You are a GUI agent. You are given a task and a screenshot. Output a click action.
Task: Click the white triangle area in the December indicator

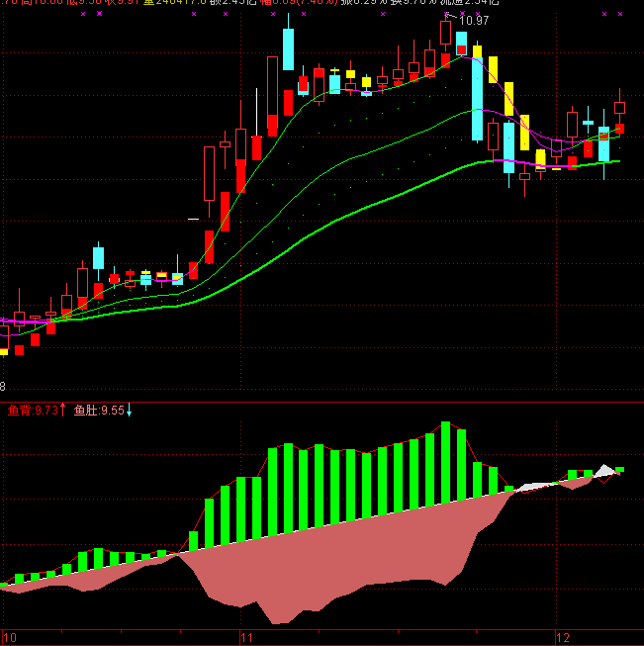pyautogui.click(x=604, y=471)
